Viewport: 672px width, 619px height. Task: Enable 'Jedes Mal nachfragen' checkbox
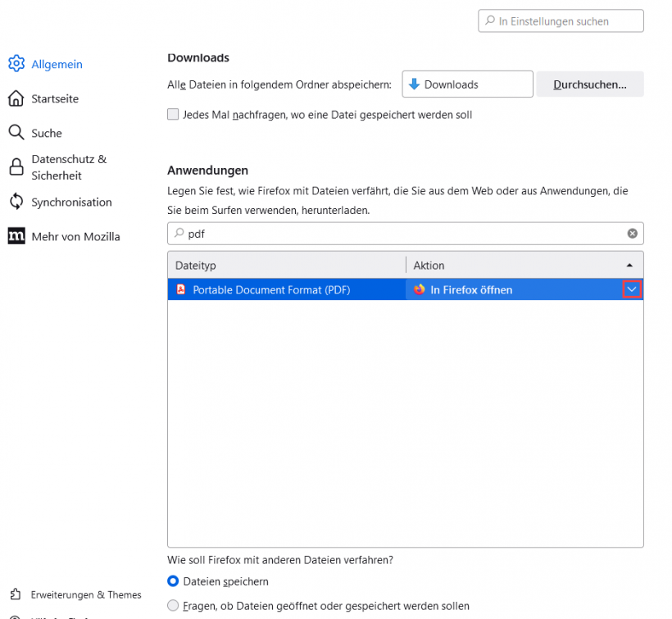click(x=173, y=115)
